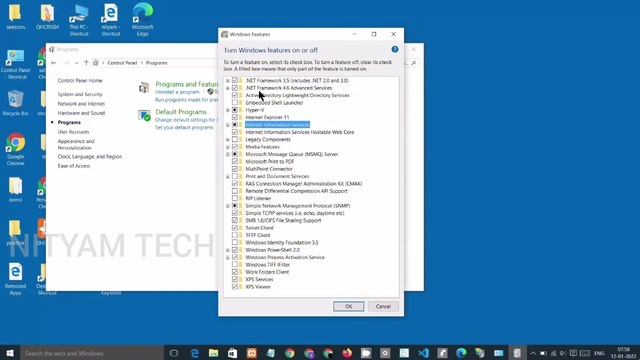This screenshot has width=640, height=360.
Task: Expand Microsoft Message Queue (MSMQ) Server
Action: click(x=228, y=154)
